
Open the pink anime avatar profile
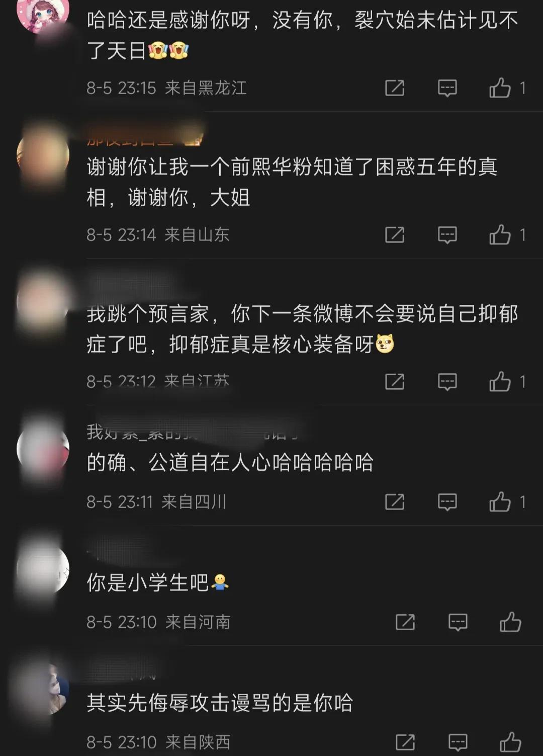pyautogui.click(x=43, y=14)
